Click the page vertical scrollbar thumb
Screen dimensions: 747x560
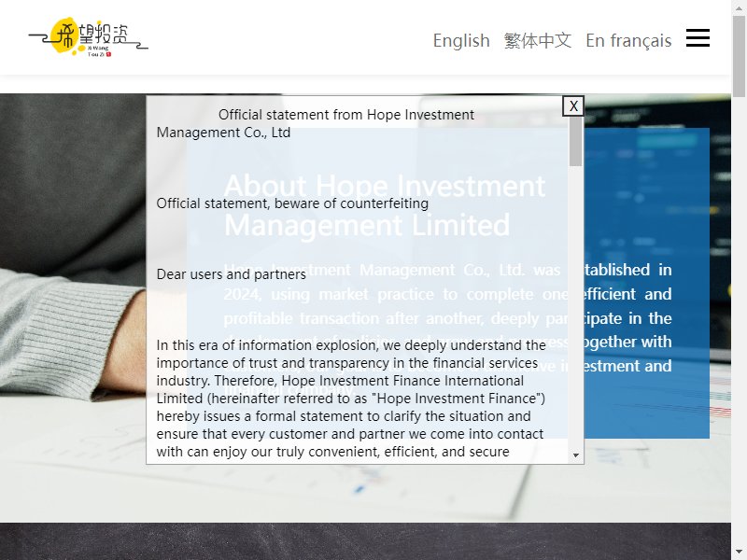739,56
